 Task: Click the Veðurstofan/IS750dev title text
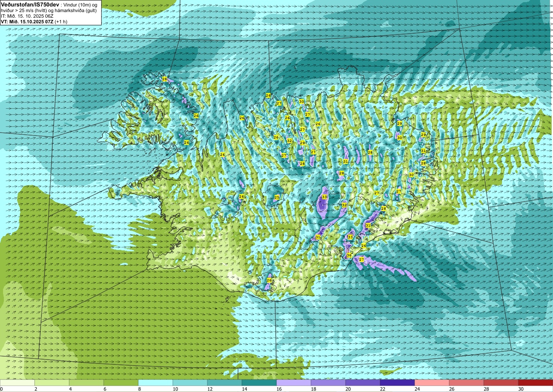click(30, 4)
